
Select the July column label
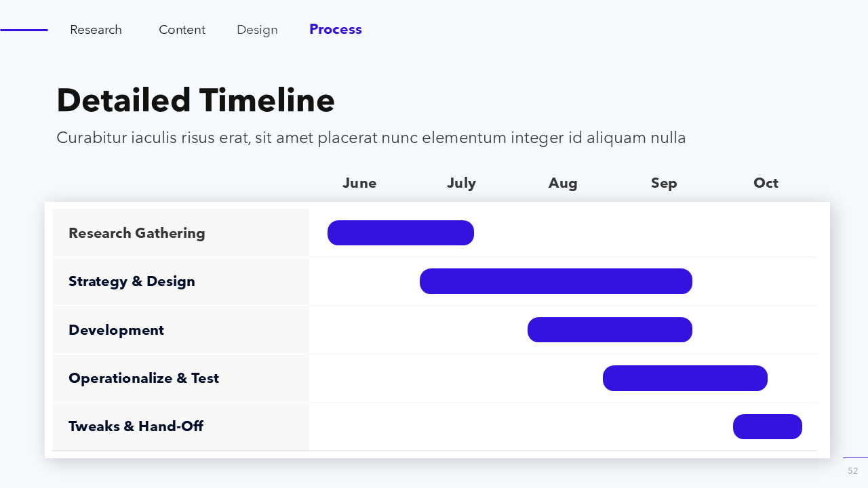(461, 183)
